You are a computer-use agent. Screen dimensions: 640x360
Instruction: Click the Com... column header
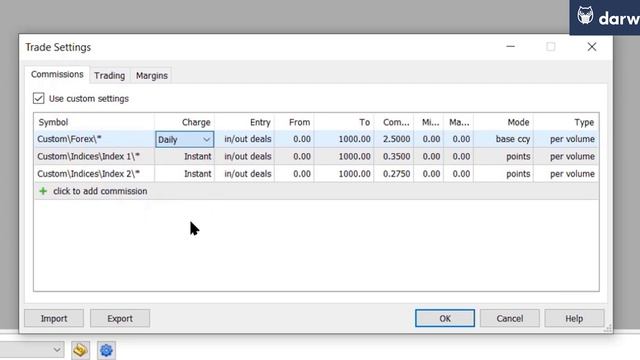pyautogui.click(x=394, y=122)
